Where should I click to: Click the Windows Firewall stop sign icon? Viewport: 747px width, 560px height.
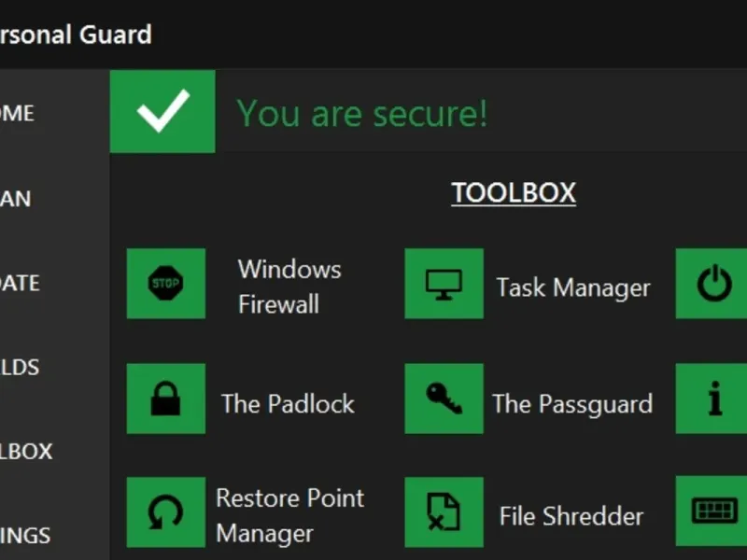(x=165, y=283)
